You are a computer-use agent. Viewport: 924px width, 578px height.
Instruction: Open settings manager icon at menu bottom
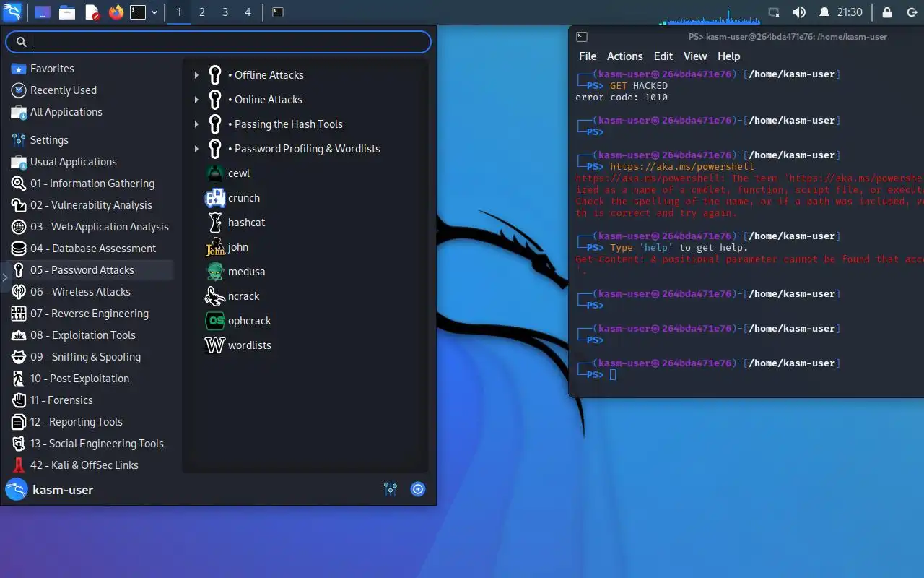(391, 490)
